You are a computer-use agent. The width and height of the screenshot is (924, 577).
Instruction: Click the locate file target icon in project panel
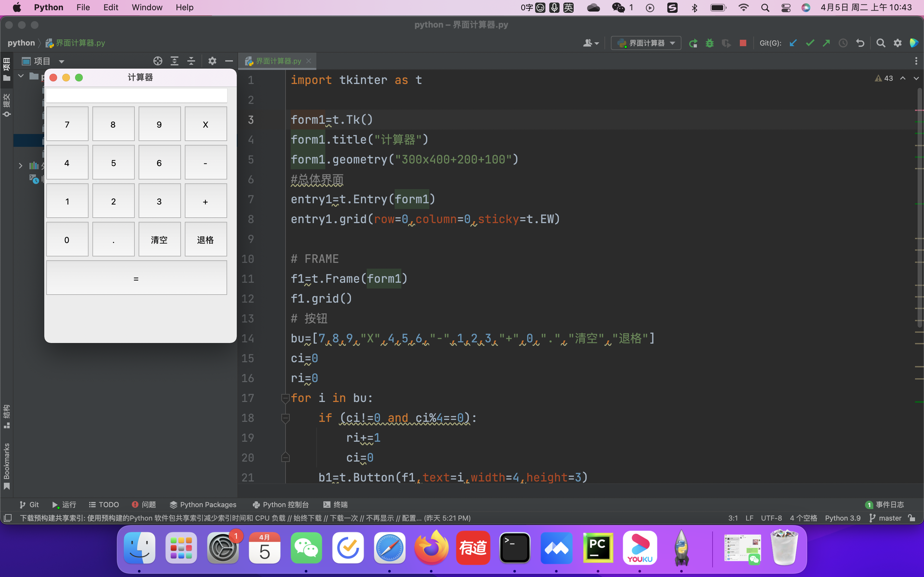pos(158,61)
